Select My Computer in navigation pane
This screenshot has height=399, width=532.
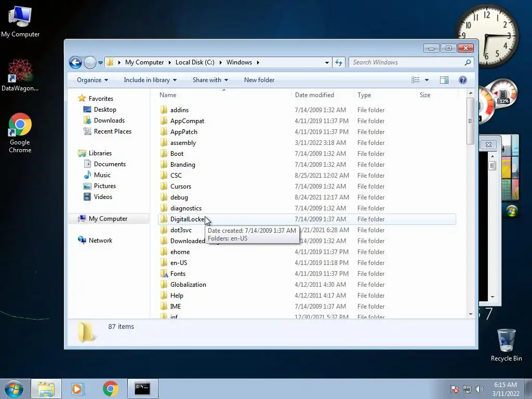pos(109,219)
